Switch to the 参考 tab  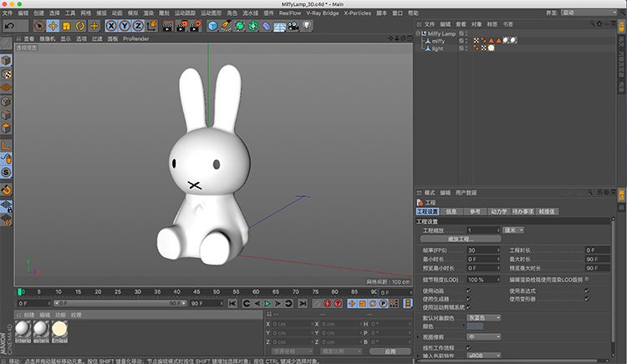(475, 211)
